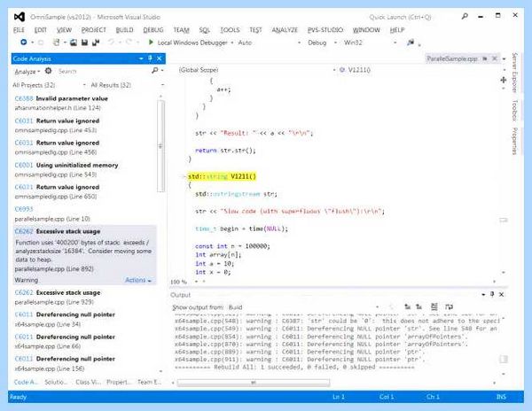Click the Save toolbar icon
532x411 pixels.
84,43
